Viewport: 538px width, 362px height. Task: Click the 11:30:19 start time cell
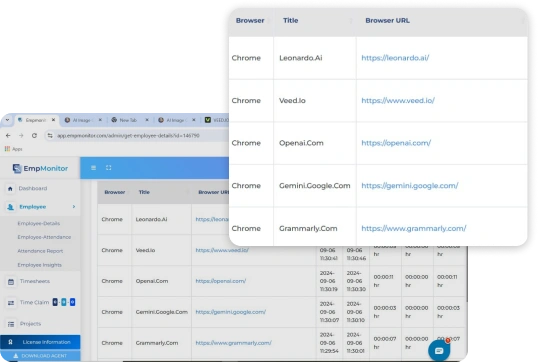coord(329,281)
